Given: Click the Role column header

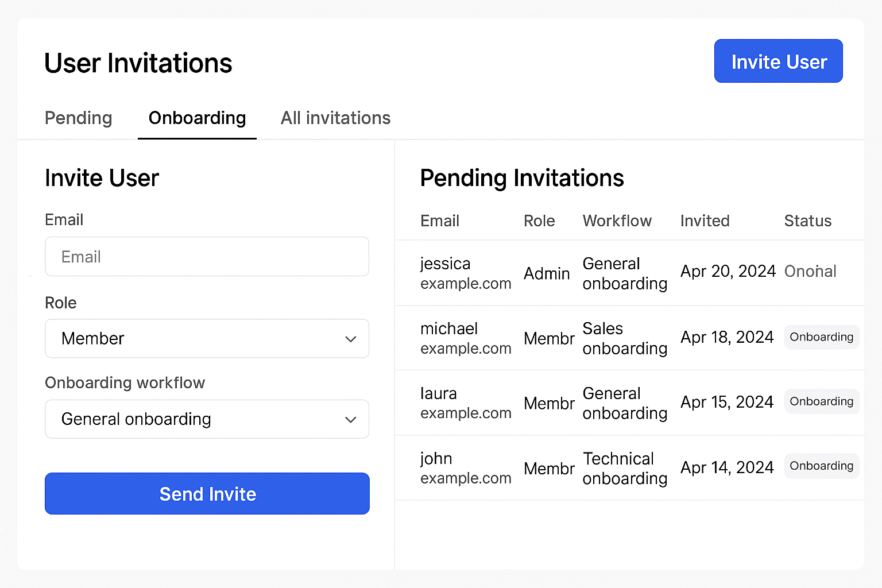Looking at the screenshot, I should point(539,221).
